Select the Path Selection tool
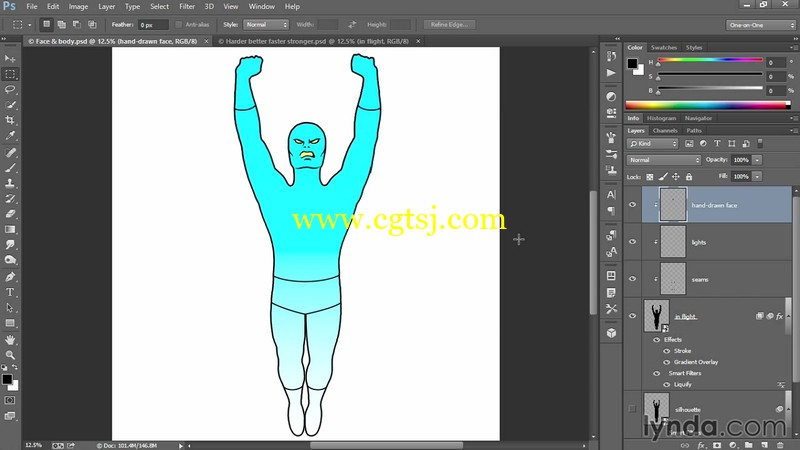This screenshot has width=800, height=450. [x=10, y=307]
